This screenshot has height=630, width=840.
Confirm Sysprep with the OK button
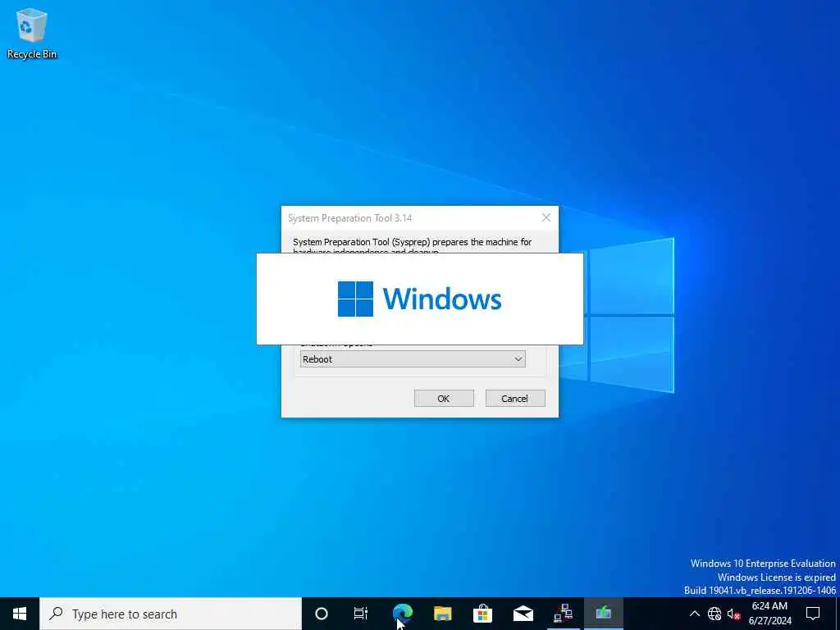(444, 398)
